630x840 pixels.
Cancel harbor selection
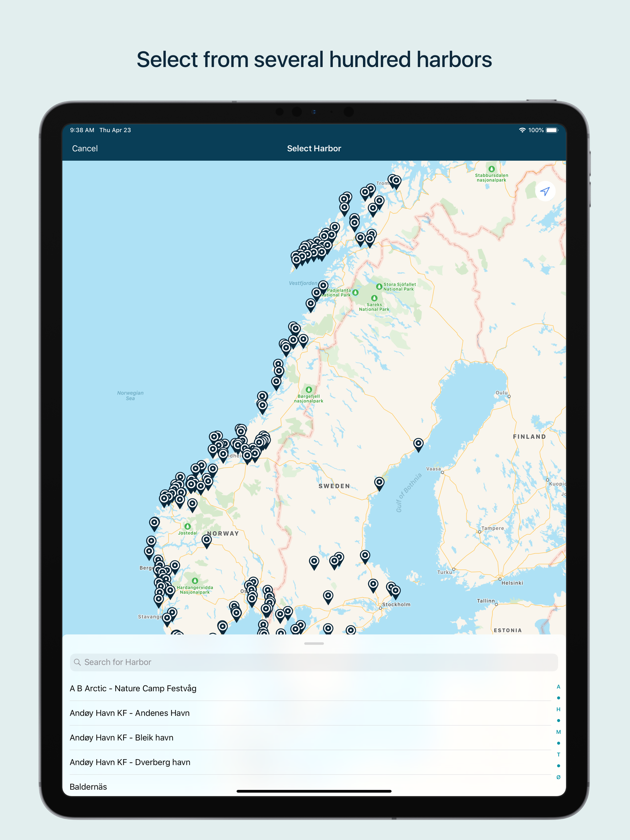[x=85, y=149]
